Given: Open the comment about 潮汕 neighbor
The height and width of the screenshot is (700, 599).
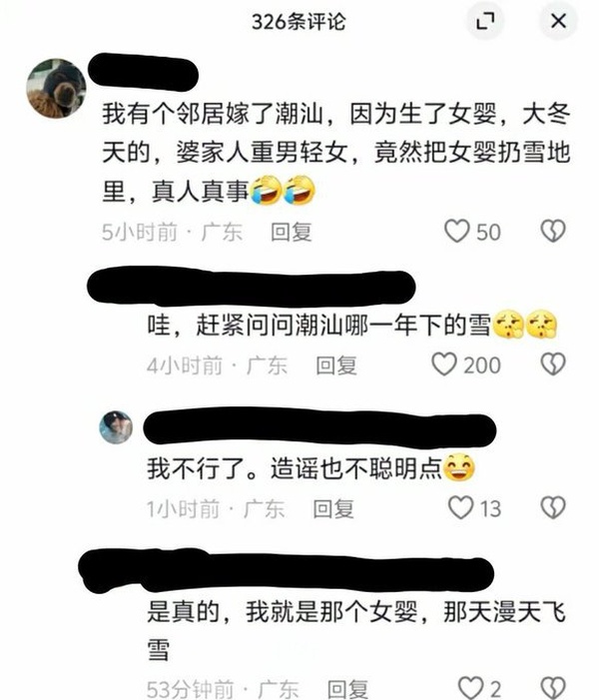Looking at the screenshot, I should tap(336, 152).
